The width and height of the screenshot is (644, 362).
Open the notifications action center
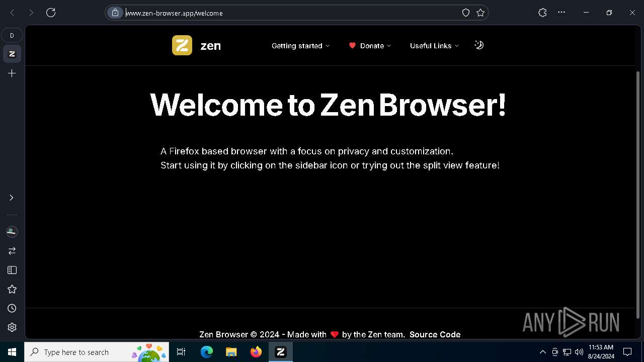627,352
